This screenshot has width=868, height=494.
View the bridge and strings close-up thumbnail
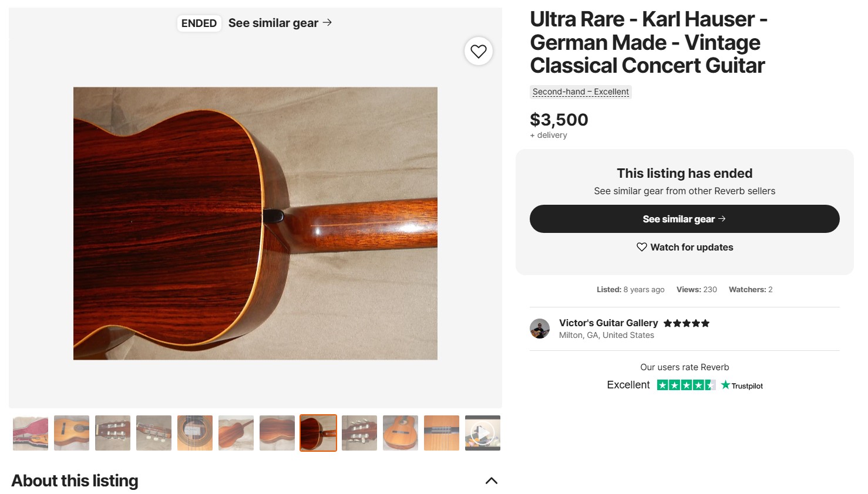442,433
